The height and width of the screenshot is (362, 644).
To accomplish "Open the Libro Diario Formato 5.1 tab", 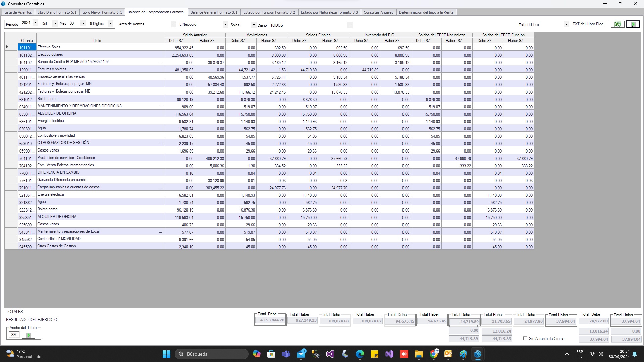I will 57,12.
